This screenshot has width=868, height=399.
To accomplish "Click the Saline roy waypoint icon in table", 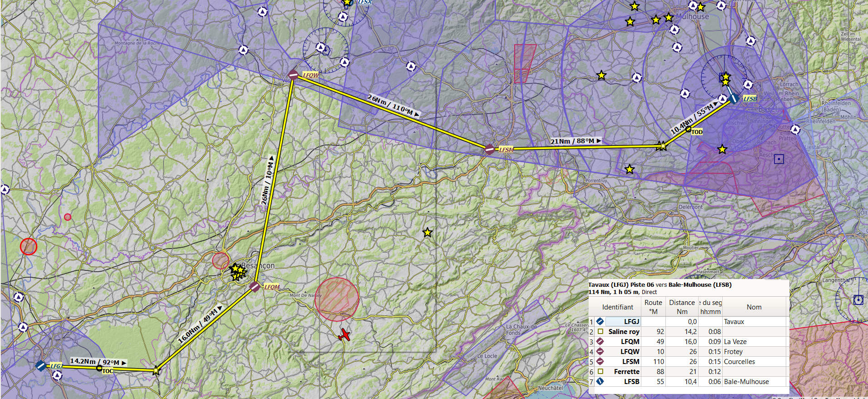I will [x=600, y=332].
